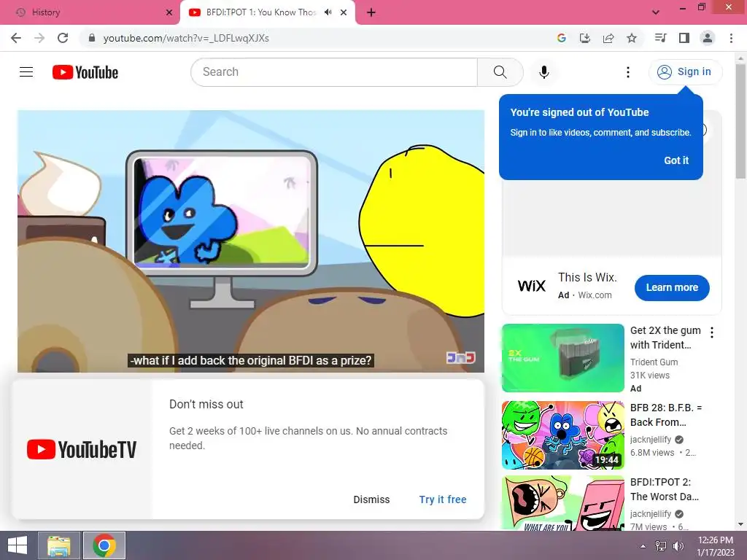The width and height of the screenshot is (747, 560).
Task: Open Chrome three-dot menu
Action: [731, 38]
